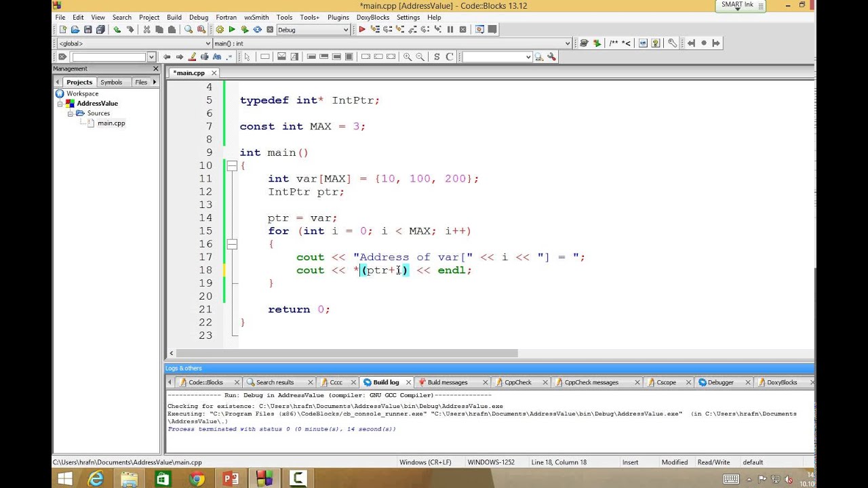
Task: Click the Windows Start button
Action: point(65,479)
